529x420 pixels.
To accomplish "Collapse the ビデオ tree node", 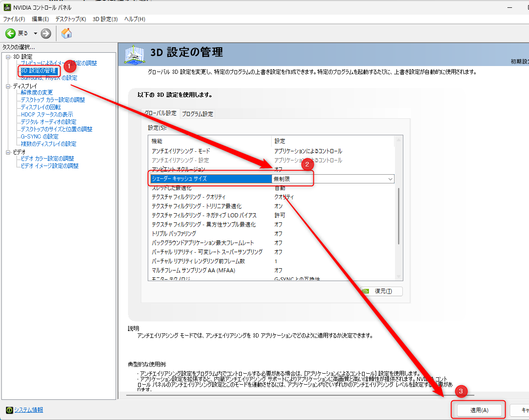I will [x=8, y=152].
